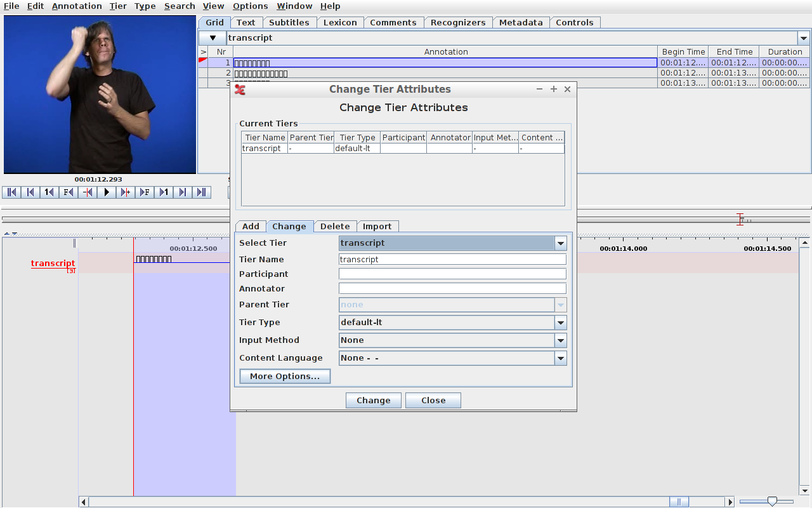Open the Select Tier dropdown

tap(561, 243)
